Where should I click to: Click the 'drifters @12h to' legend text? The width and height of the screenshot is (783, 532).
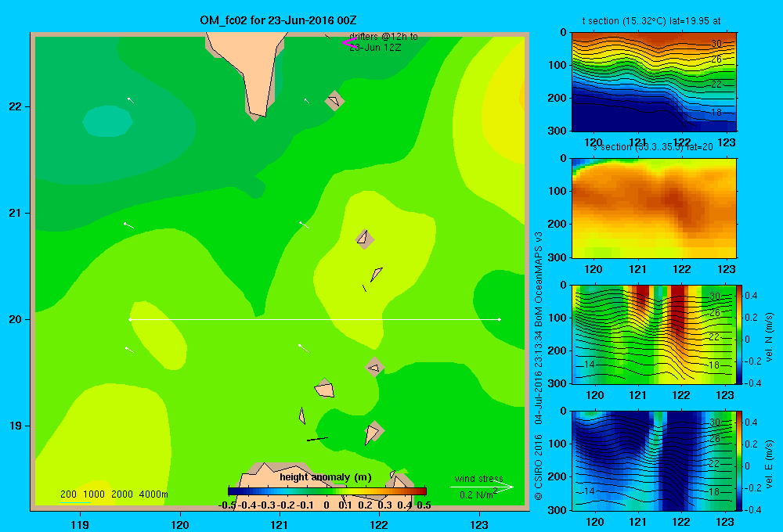tap(384, 37)
